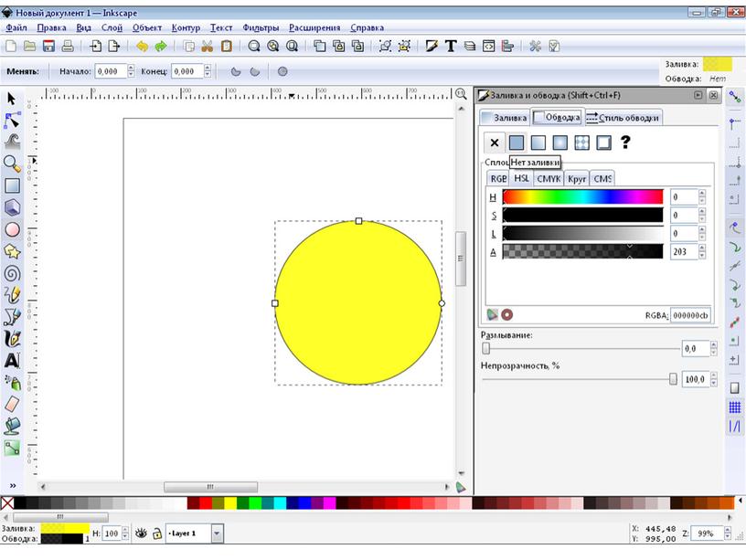
Task: Select the Connector tool
Action: 12,448
